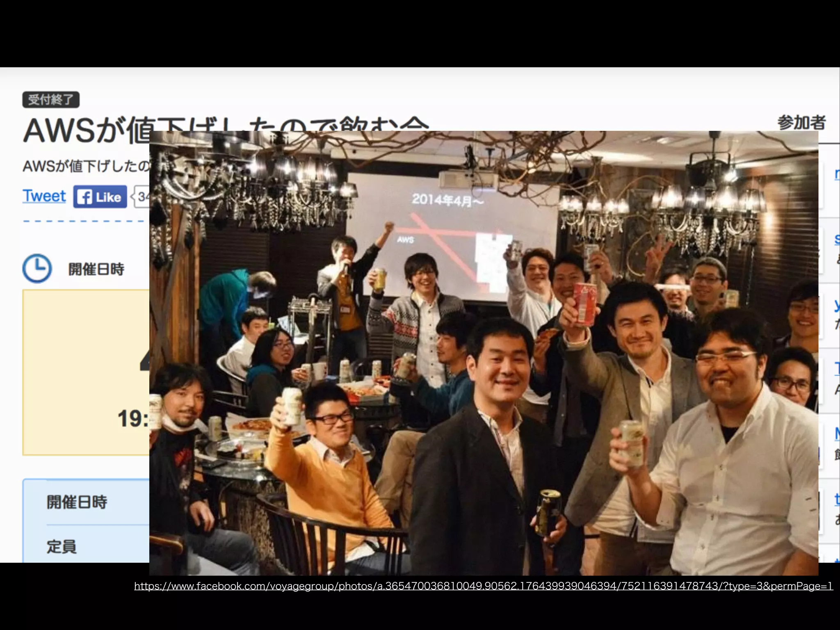
Task: Select the 開催日時 row in blue panel
Action: (77, 502)
